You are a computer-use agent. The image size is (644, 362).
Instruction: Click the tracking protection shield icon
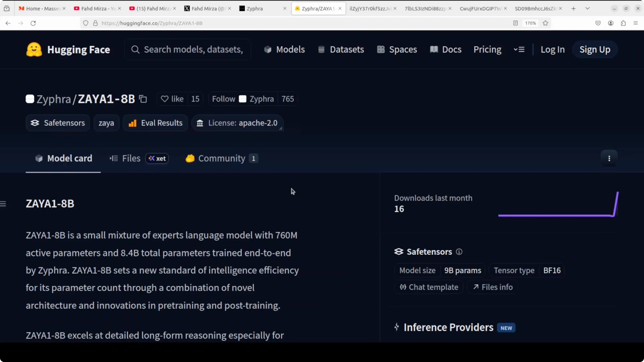(86, 23)
